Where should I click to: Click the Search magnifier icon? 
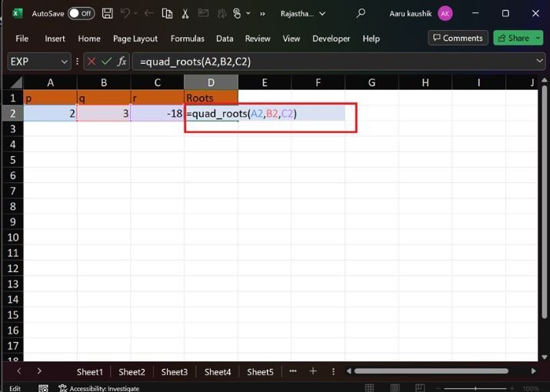click(x=361, y=13)
